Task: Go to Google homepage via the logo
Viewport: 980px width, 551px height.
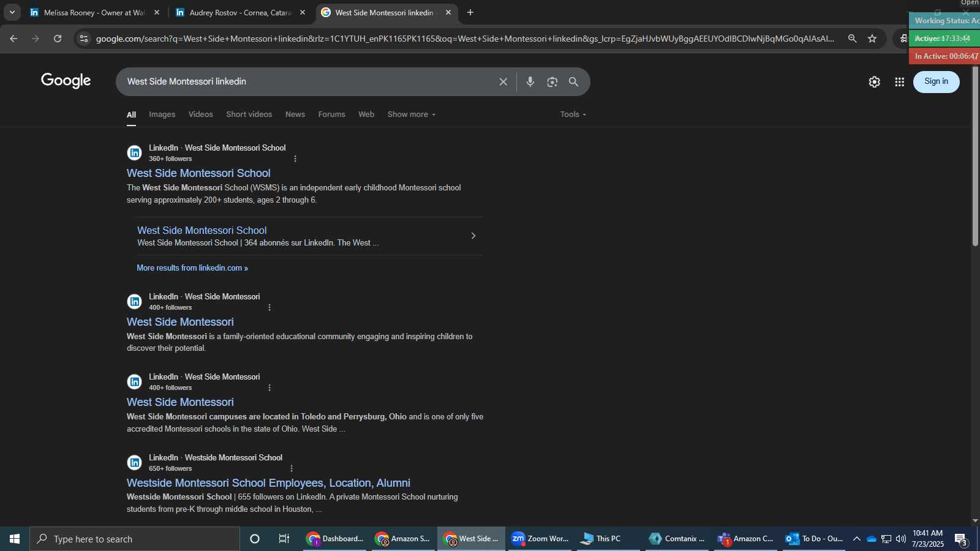Action: pos(66,81)
